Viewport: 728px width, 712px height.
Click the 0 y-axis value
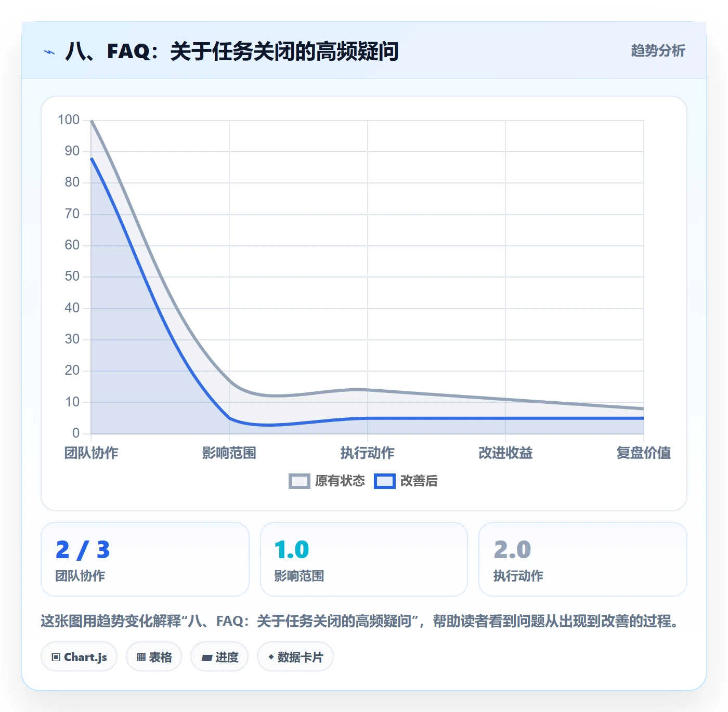coord(76,433)
